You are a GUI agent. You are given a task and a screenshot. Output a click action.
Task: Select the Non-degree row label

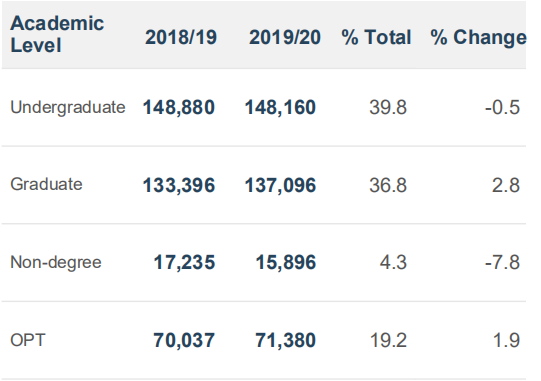pos(56,262)
